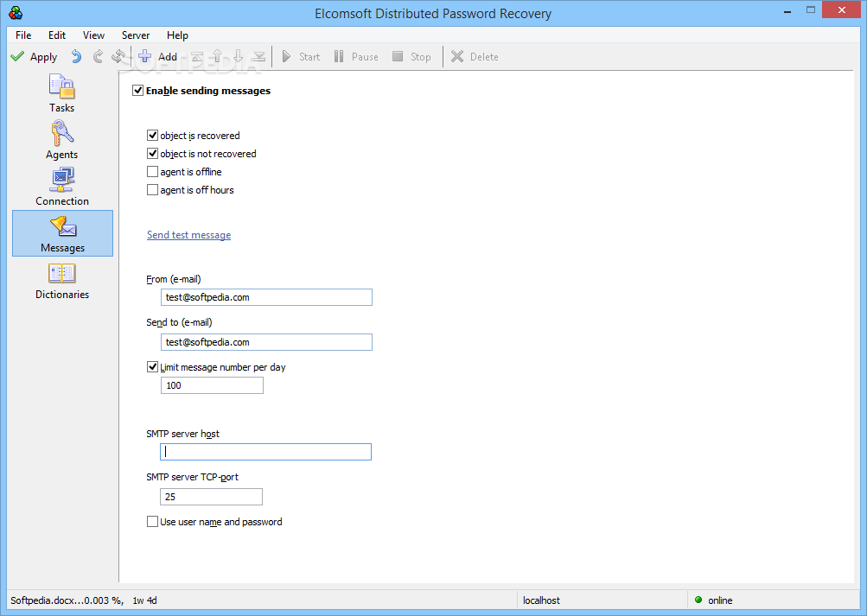Click the application icon in title bar
Screen dimensions: 867x616
point(16,13)
